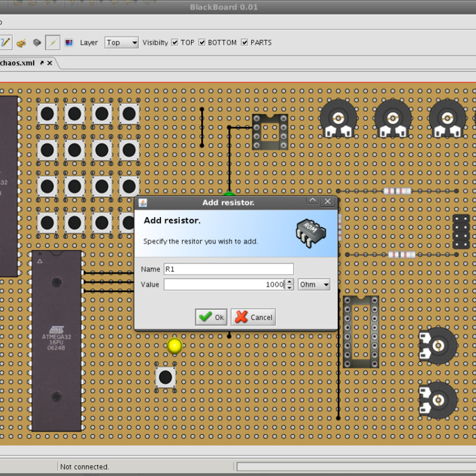Select the resistor placement tool
Image resolution: width=476 pixels, height=476 pixels.
(x=53, y=43)
